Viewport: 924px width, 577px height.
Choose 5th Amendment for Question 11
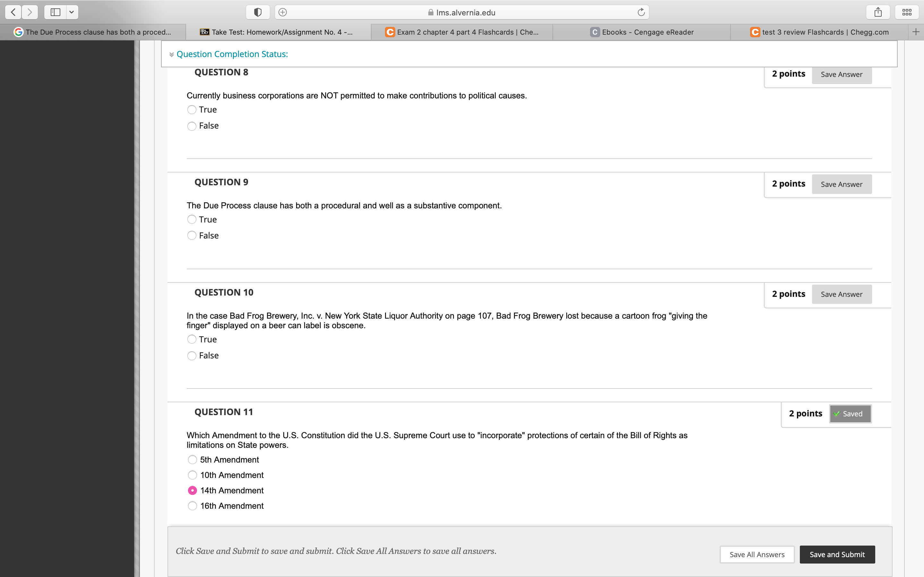(x=193, y=460)
